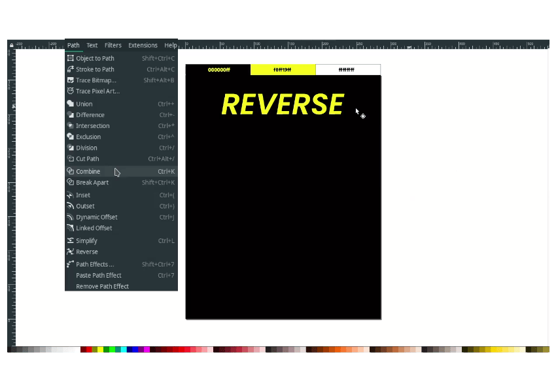The height and width of the screenshot is (392, 556).
Task: Select the ffffffff white color tab
Action: (x=348, y=70)
